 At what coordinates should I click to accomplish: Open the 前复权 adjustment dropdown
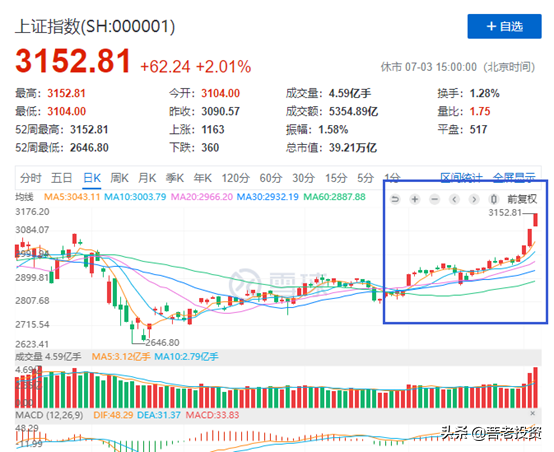522,199
